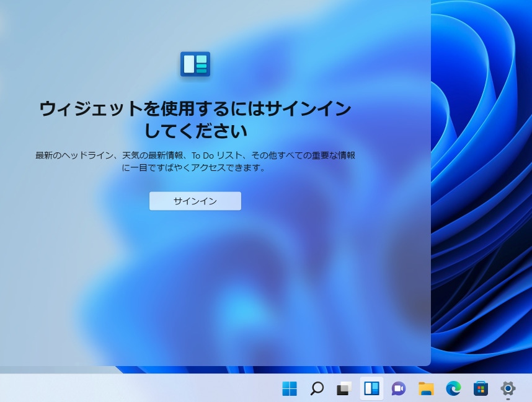Open File Explorer folder icon
The height and width of the screenshot is (402, 532).
click(426, 388)
